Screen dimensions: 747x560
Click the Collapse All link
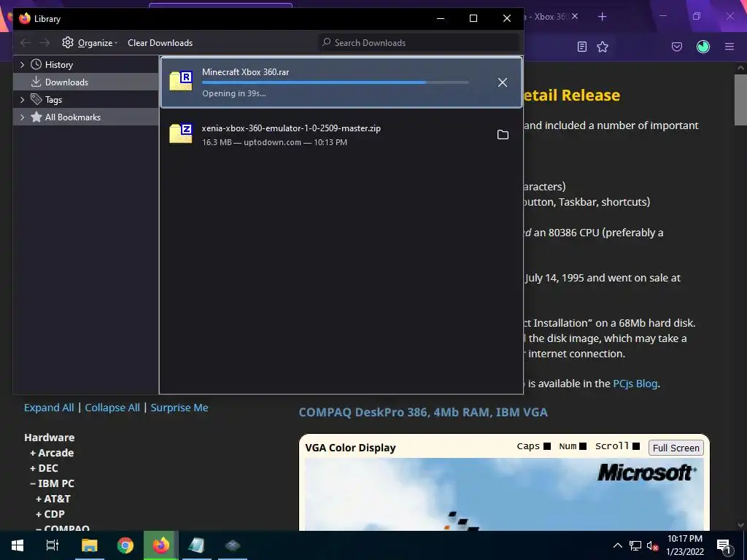click(112, 408)
